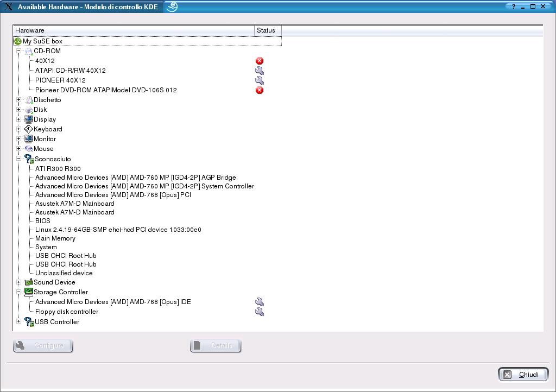This screenshot has width=556, height=392.
Task: Select the 40X12 CD-ROM entry
Action: click(45, 61)
